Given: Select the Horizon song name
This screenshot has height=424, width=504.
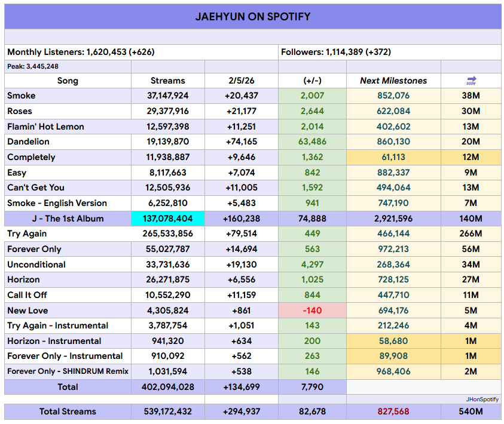Looking at the screenshot, I should click(23, 279).
